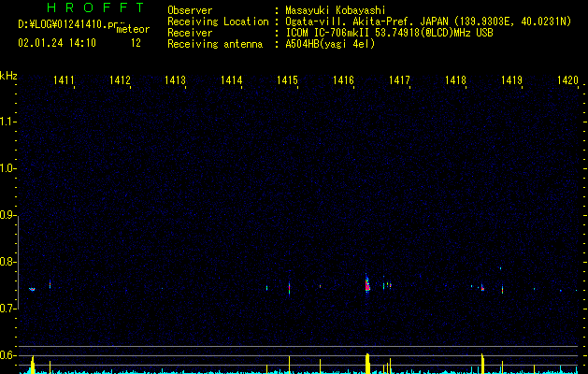Click the 1.1 kHz frequency label
588x374 pixels.
click(7, 122)
